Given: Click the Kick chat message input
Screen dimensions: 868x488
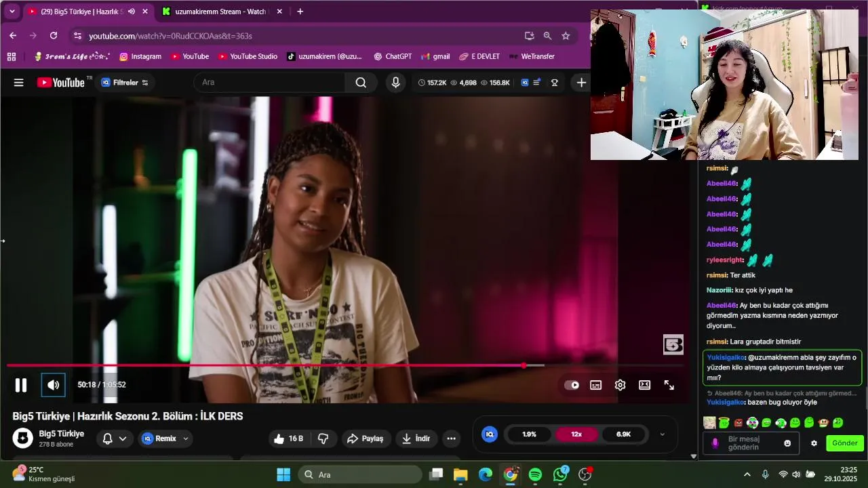Looking at the screenshot, I should (752, 443).
